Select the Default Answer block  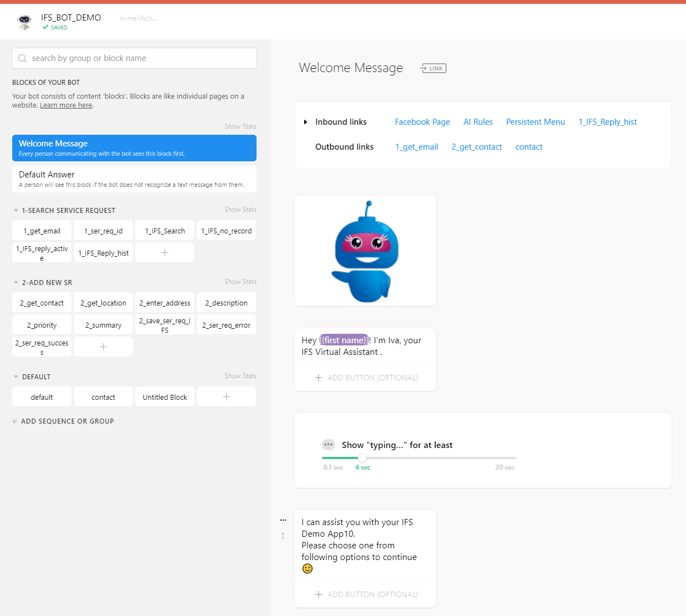tap(134, 179)
